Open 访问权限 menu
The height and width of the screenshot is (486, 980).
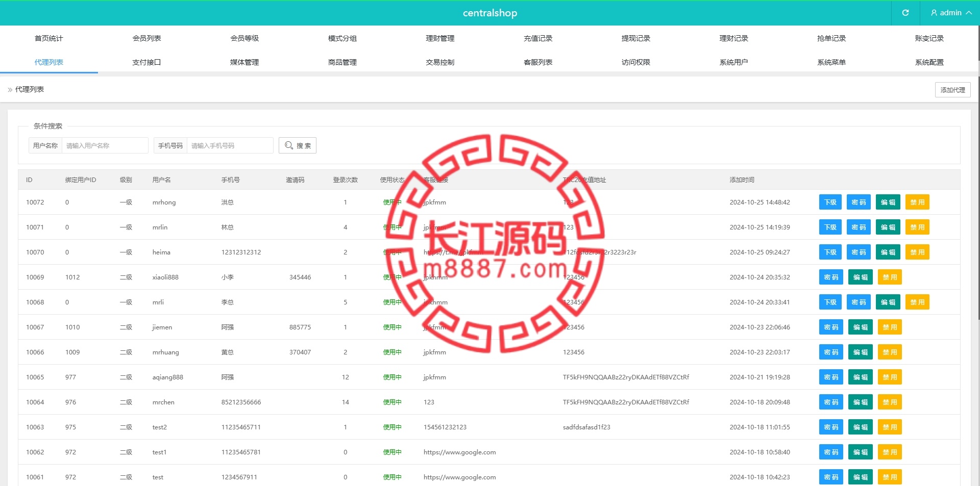point(636,62)
